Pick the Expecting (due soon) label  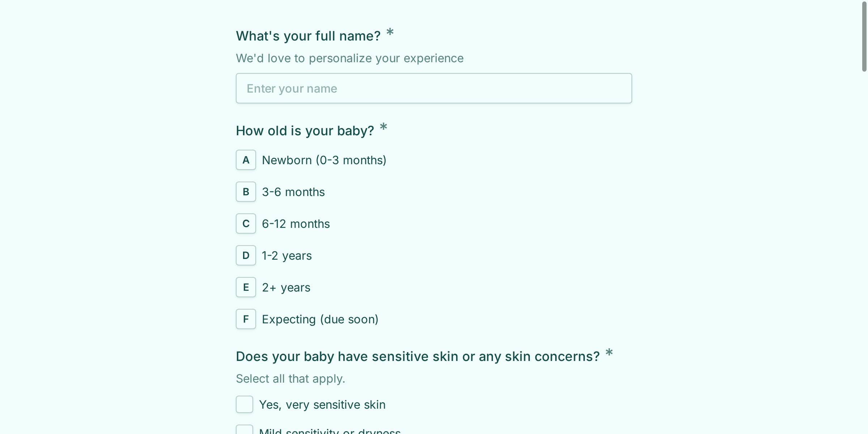[x=320, y=319]
